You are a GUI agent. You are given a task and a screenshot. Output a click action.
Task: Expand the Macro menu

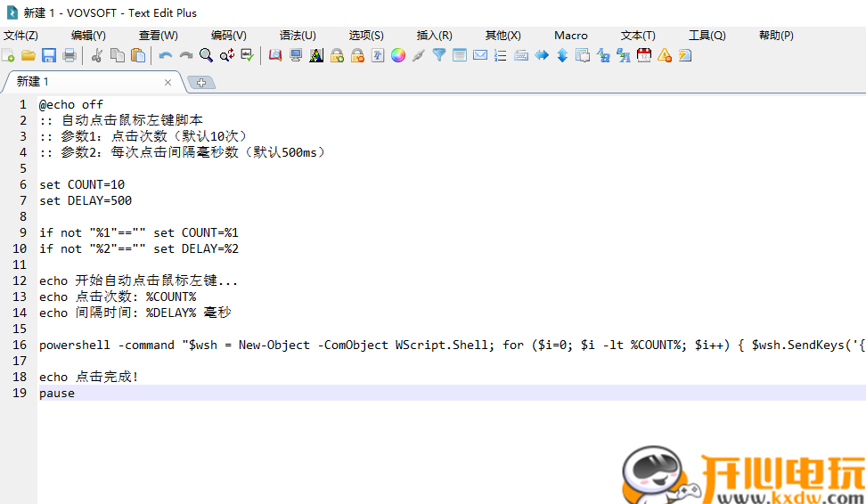(x=570, y=36)
